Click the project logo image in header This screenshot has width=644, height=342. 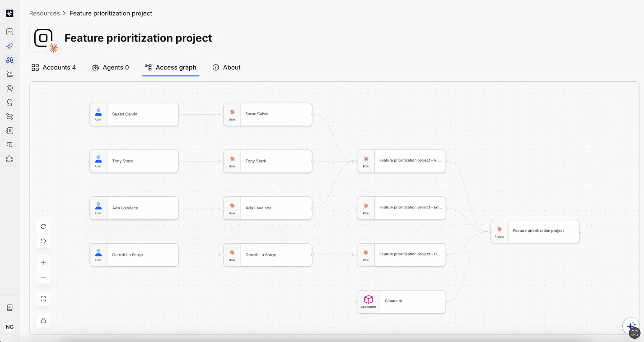[43, 38]
